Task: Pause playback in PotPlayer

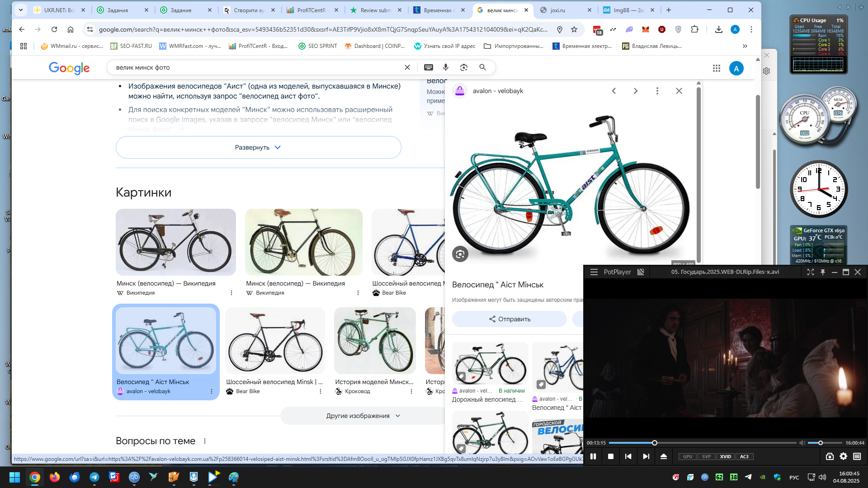Action: (x=593, y=456)
